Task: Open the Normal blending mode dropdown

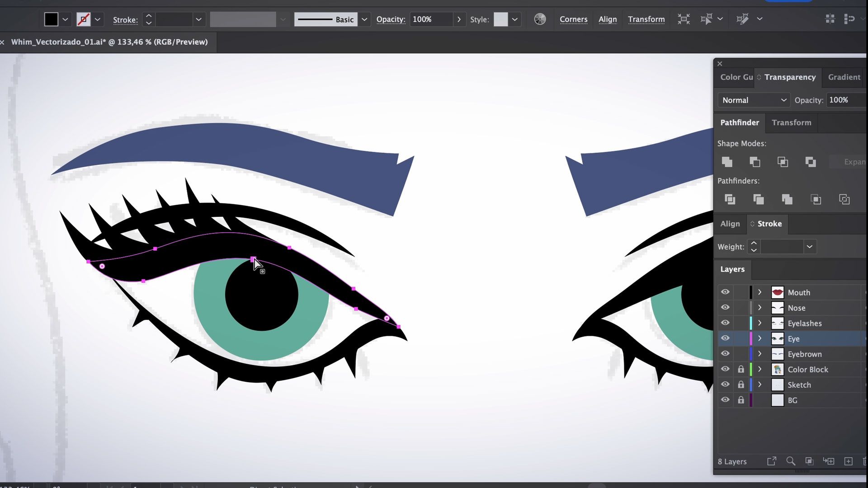Action: click(x=754, y=100)
